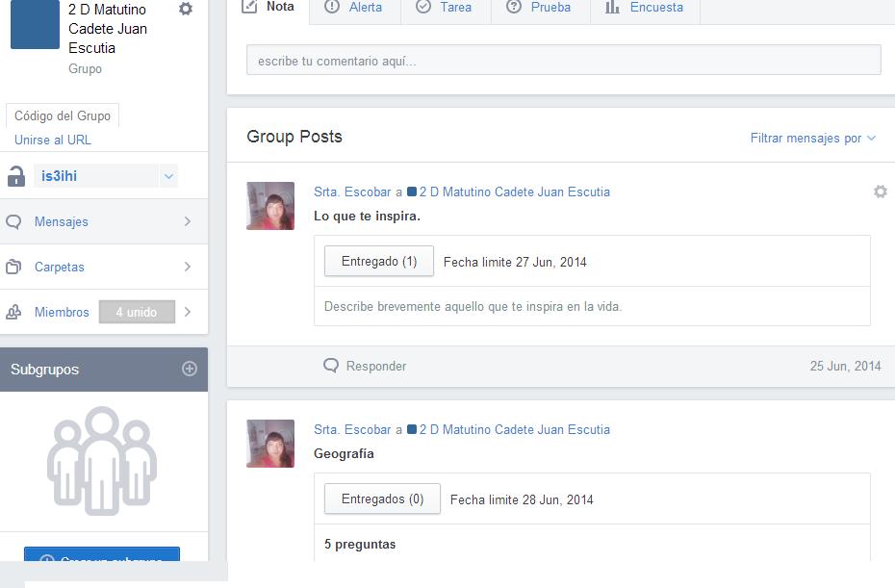Click the Entregados (0) button
The image size is (895, 588).
click(382, 499)
